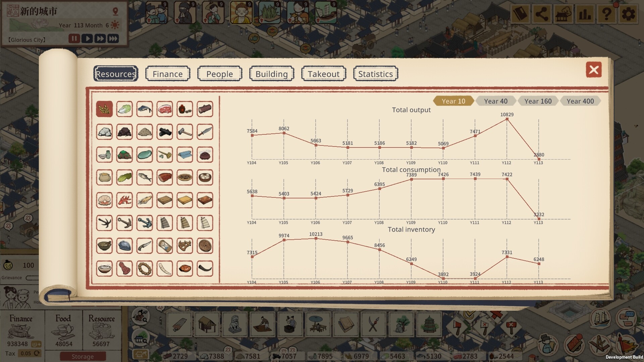Switch to the Finance tab
Screen dimensions: 644x362
167,74
